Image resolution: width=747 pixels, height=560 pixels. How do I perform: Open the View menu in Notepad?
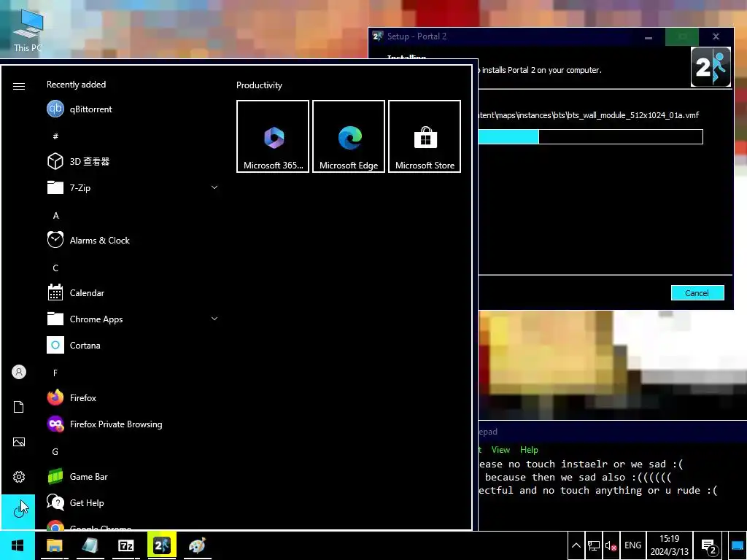500,449
